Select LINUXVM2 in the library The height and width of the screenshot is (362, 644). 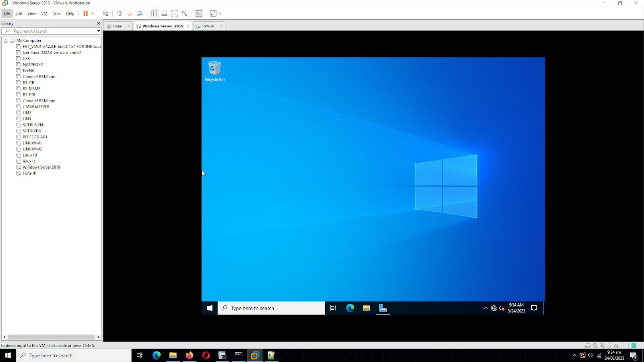click(32, 149)
